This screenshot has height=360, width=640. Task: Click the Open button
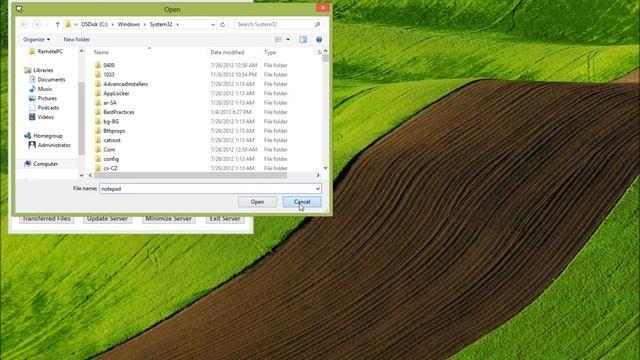[x=257, y=202]
